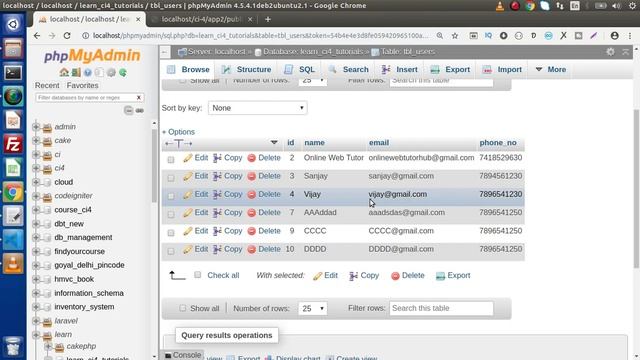This screenshot has height=360, width=640.
Task: Click the navigation panel collapse arrow button
Action: (x=164, y=52)
